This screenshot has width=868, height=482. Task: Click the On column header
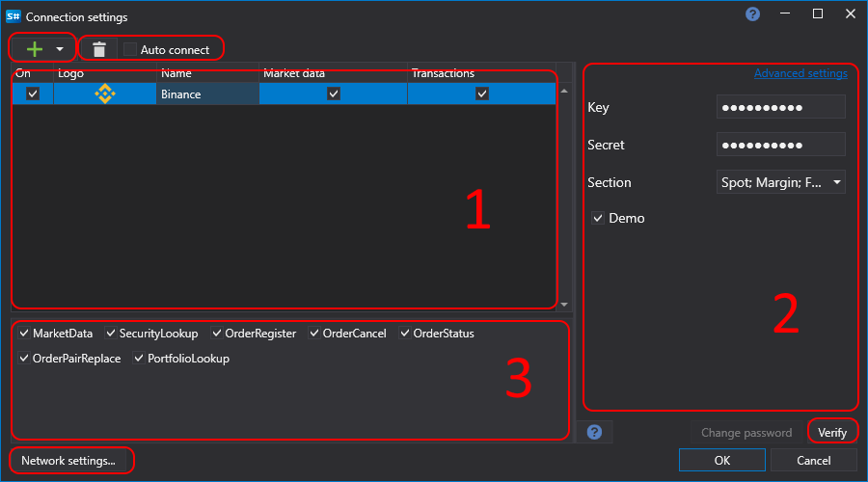[33, 73]
